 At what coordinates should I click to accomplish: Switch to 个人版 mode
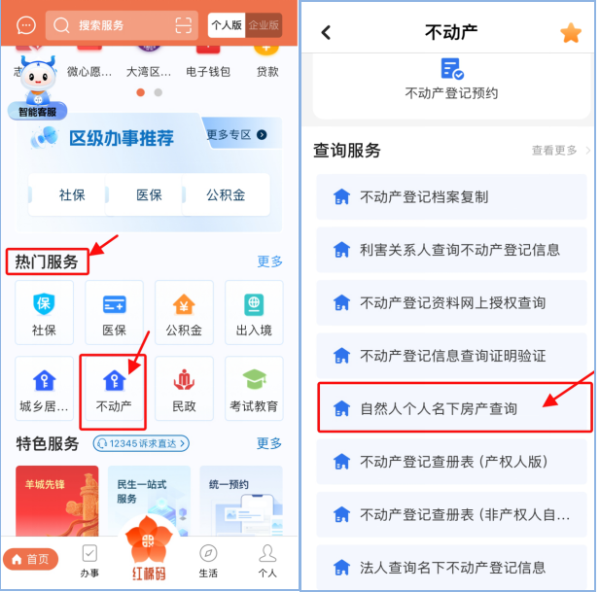click(227, 25)
